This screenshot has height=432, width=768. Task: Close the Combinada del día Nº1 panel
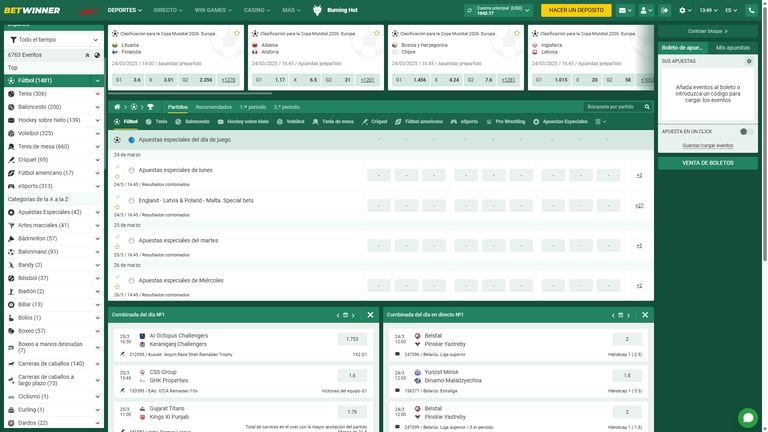tap(370, 315)
